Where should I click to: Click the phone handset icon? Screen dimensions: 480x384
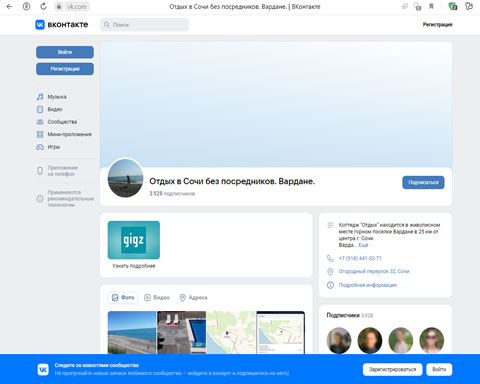pyautogui.click(x=330, y=258)
